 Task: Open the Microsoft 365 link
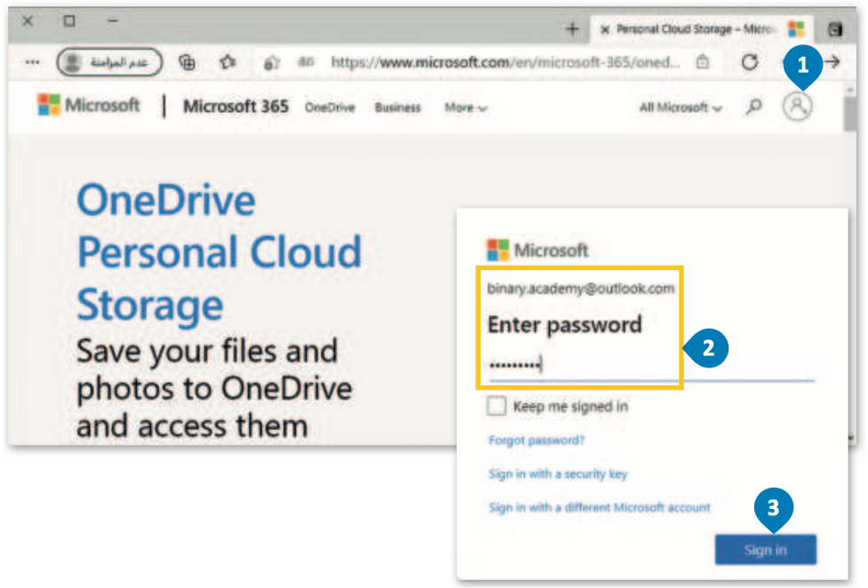click(235, 106)
